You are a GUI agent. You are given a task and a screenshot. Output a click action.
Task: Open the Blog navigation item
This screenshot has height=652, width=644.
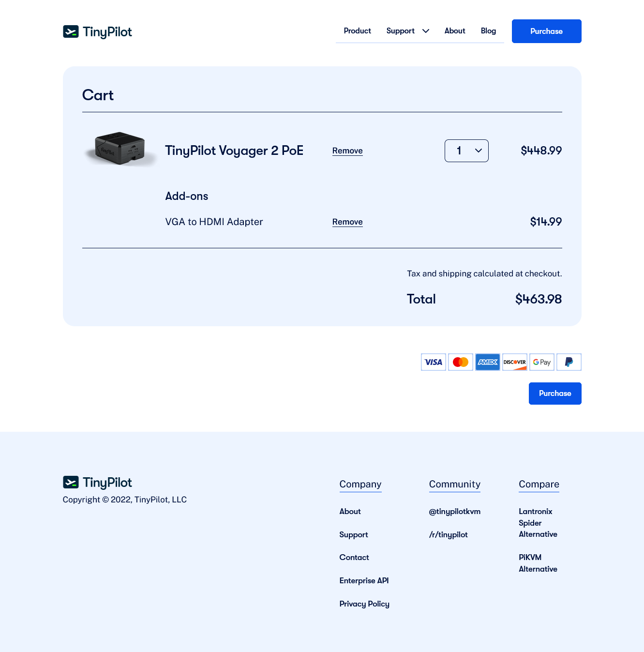point(488,31)
